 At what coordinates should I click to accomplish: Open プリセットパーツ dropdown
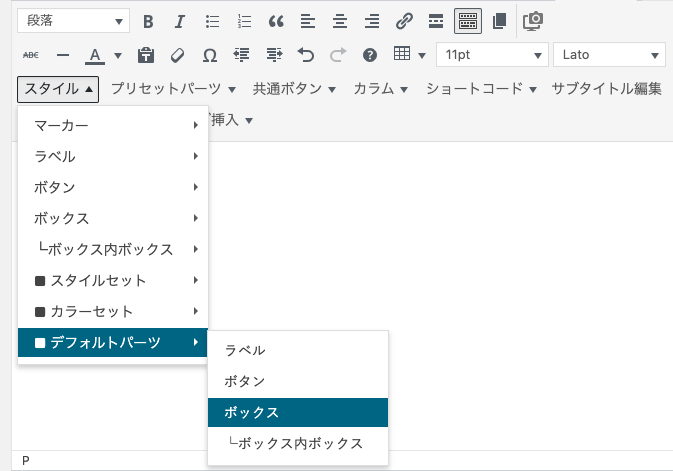click(173, 89)
